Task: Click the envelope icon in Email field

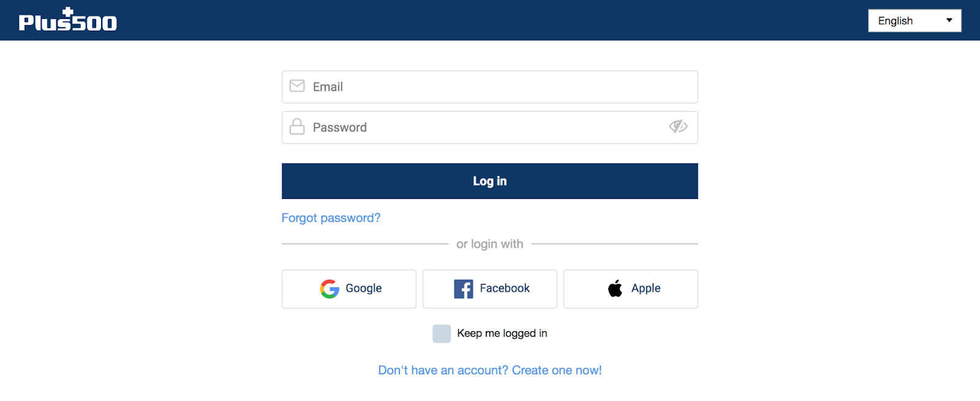Action: click(x=297, y=86)
